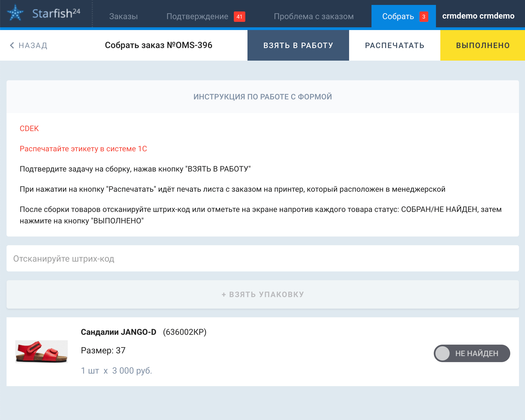Focus the Отсканируйте штрих-код input field

click(262, 258)
